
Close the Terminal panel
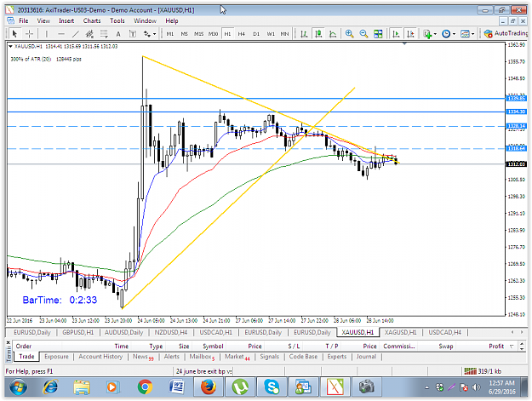pyautogui.click(x=9, y=342)
